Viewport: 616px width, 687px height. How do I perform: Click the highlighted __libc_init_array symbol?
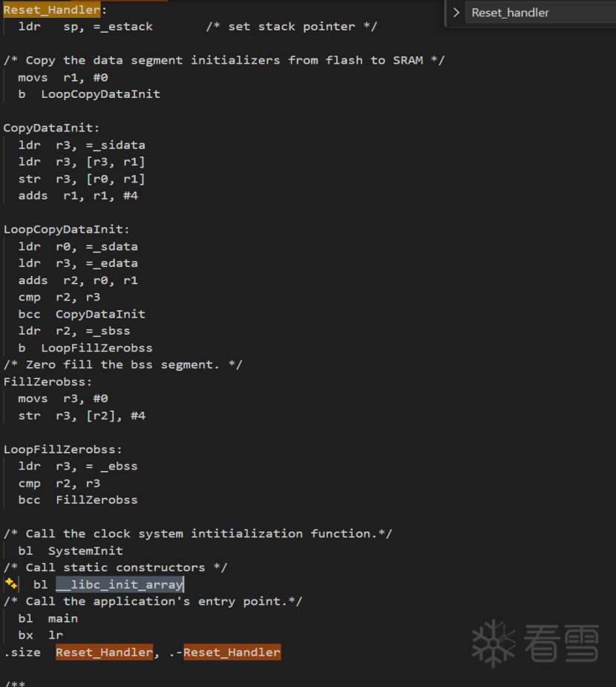(119, 585)
